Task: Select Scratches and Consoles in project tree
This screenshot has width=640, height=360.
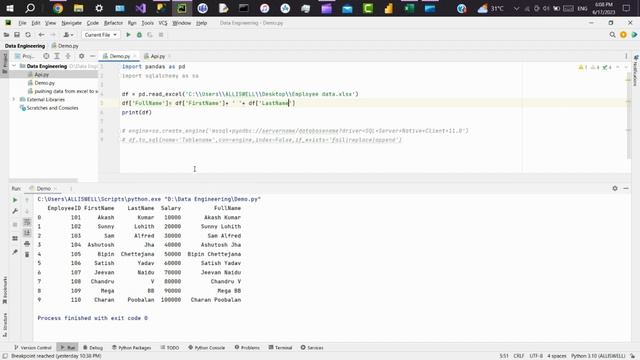Action: [x=52, y=108]
